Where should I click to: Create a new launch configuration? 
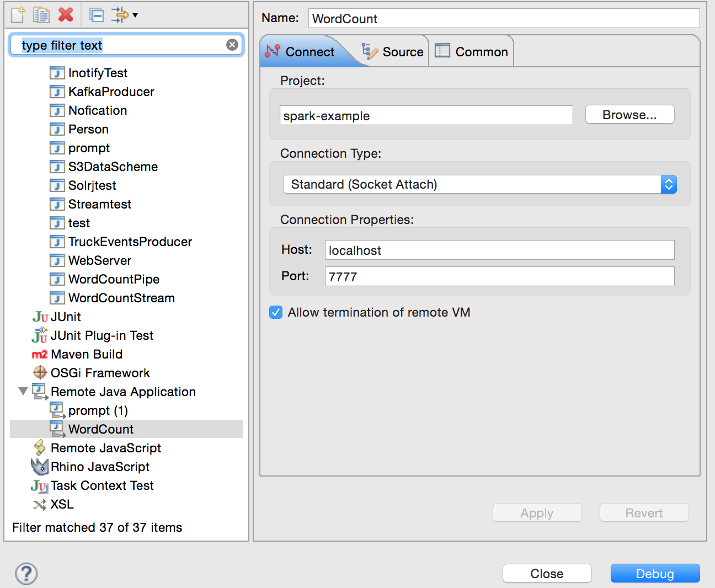[x=17, y=15]
